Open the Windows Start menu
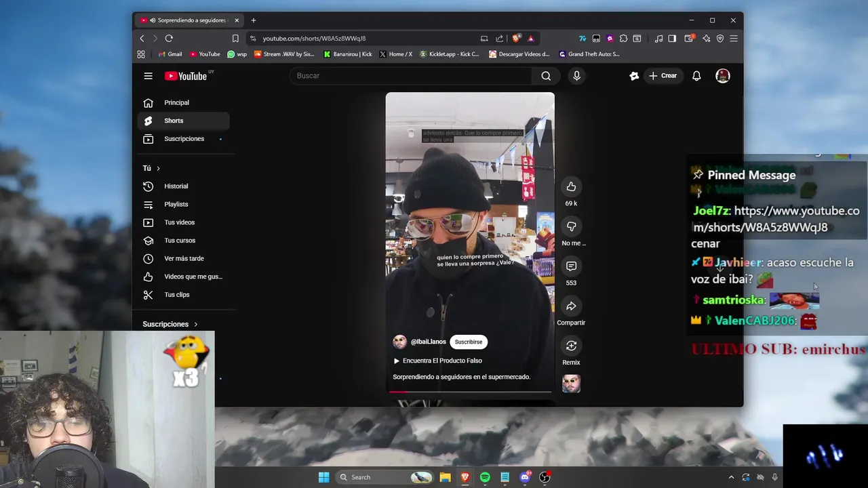This screenshot has width=868, height=488. pyautogui.click(x=323, y=477)
